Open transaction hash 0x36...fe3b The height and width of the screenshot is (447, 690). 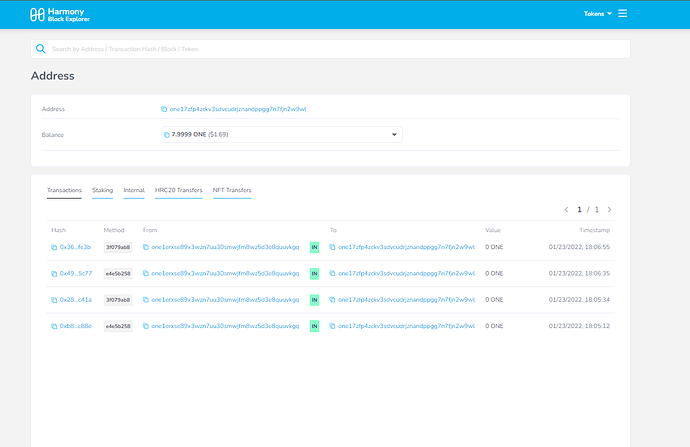[75, 247]
